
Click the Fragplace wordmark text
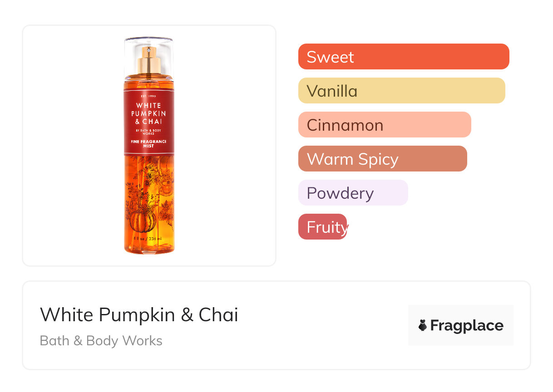pyautogui.click(x=467, y=325)
